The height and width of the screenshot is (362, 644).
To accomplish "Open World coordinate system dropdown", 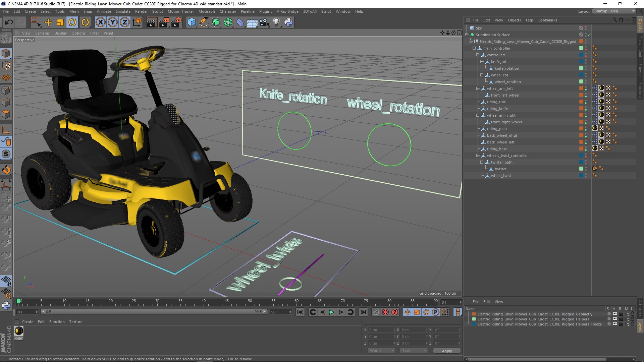I will (x=381, y=351).
